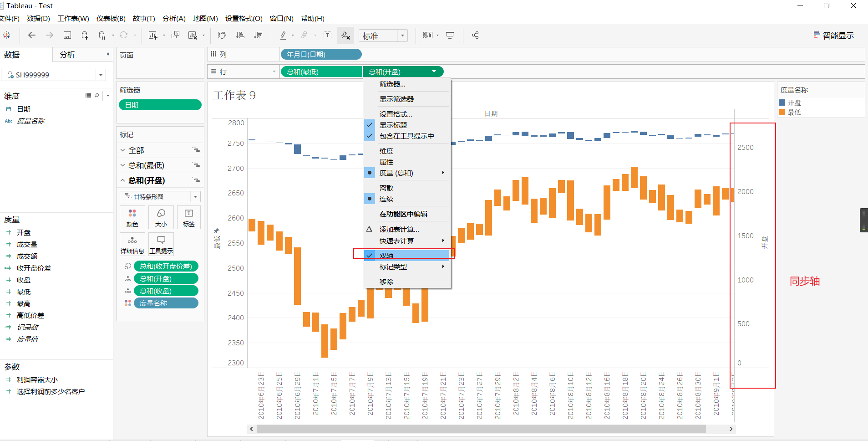The image size is (868, 441).
Task: Click the Share workbook icon
Action: click(x=475, y=35)
